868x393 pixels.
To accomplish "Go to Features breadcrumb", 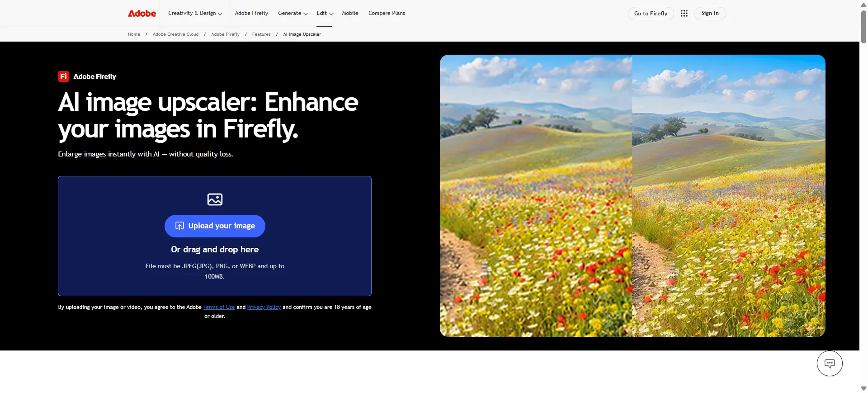I will pyautogui.click(x=261, y=34).
